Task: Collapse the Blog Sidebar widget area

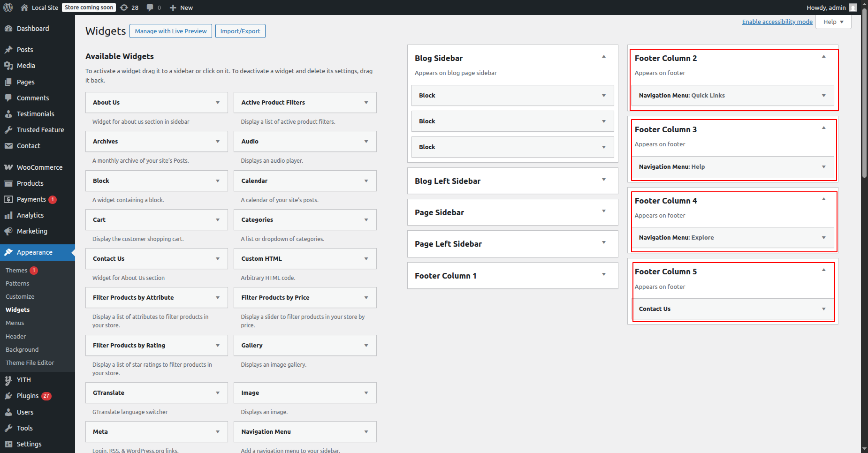Action: click(604, 57)
